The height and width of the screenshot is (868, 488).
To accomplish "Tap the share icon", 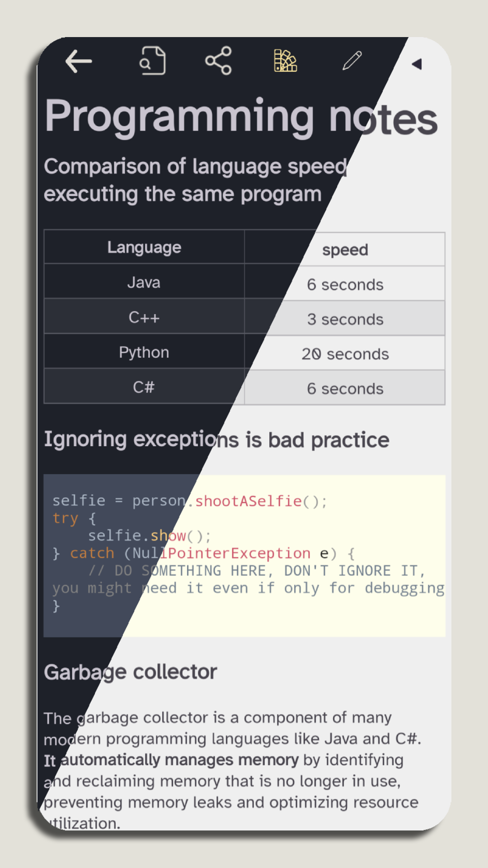I will (x=219, y=61).
